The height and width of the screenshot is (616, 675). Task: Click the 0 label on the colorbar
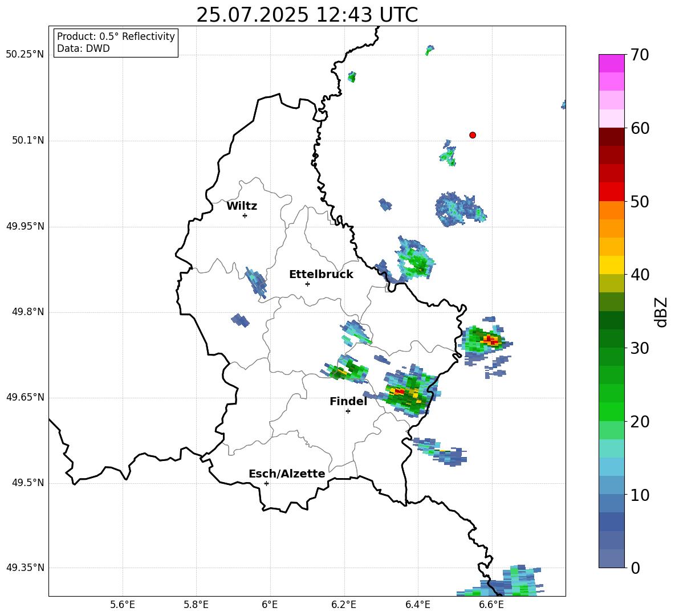coord(635,568)
